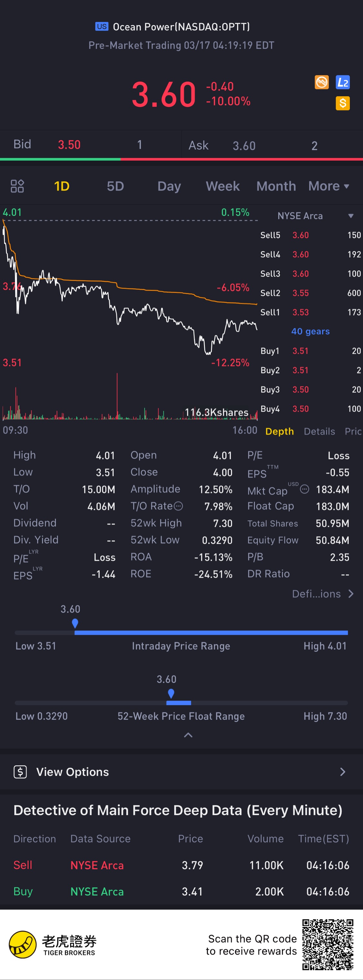Tap the View Options dollar icon
The image size is (363, 980).
(20, 772)
